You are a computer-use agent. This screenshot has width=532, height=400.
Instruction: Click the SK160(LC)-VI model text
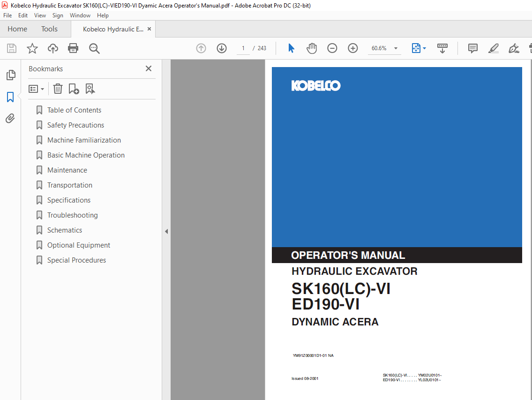point(341,289)
